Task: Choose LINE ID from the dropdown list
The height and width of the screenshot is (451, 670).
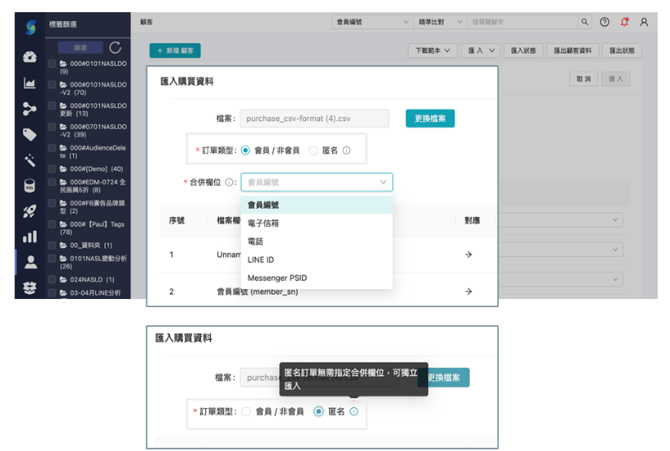Action: pyautogui.click(x=261, y=260)
